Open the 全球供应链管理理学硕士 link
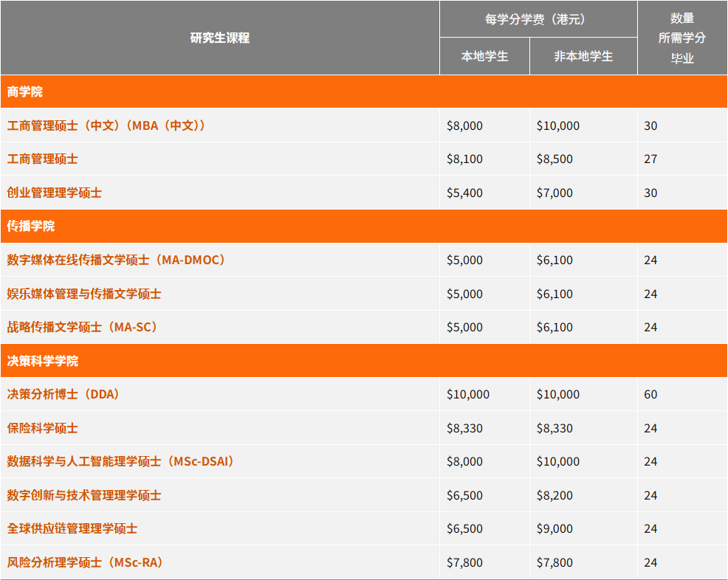 pos(72,528)
